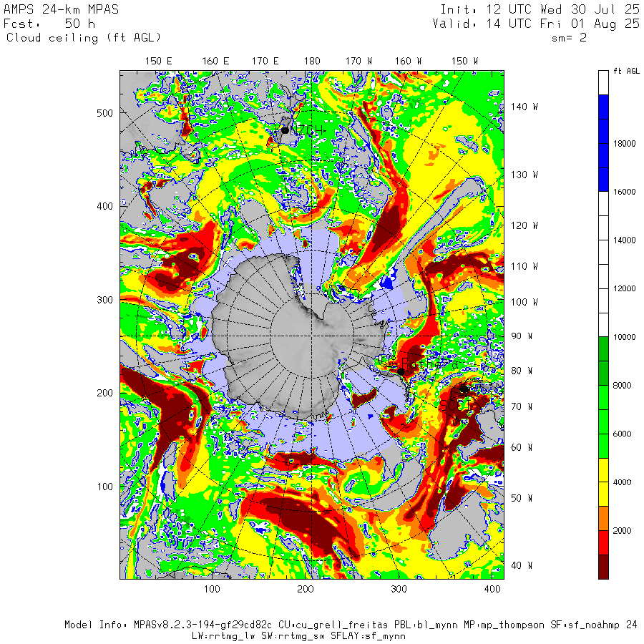The height and width of the screenshot is (644, 644).
Task: Click the "Cloud ceiling (ft AGL)" label
Action: coord(84,38)
